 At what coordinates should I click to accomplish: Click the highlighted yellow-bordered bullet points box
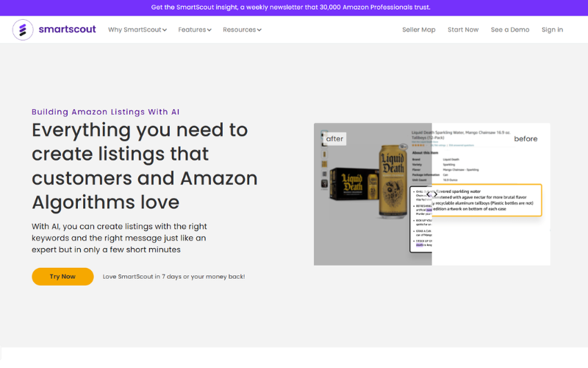click(x=487, y=200)
